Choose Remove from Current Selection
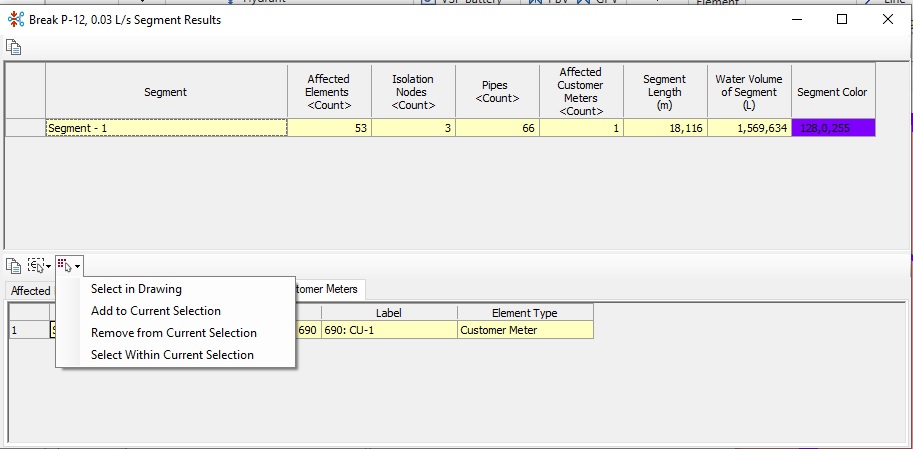Image resolution: width=913 pixels, height=449 pixels. (174, 333)
